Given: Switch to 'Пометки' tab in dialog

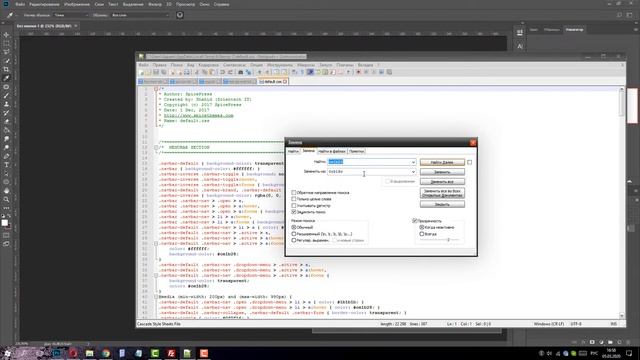Looking at the screenshot, I should pos(357,151).
